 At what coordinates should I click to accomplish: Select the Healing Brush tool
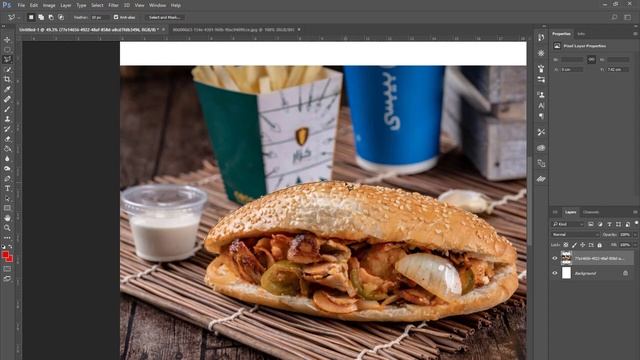pos(7,99)
